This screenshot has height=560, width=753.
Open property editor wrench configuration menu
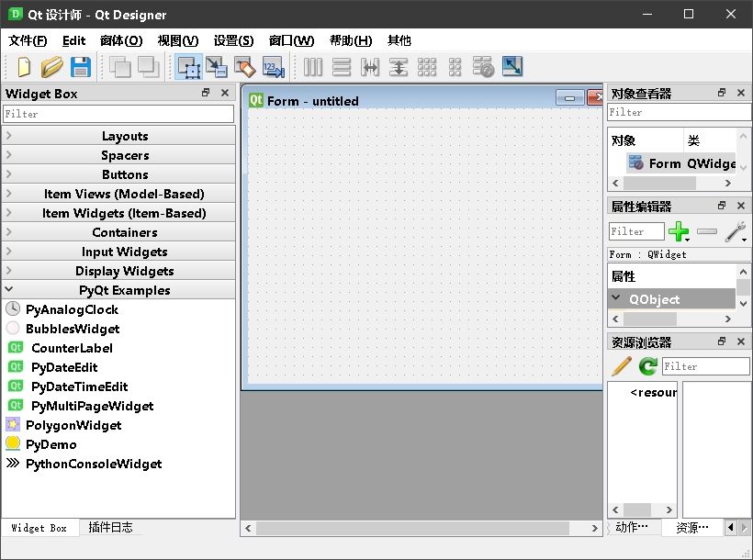(736, 231)
